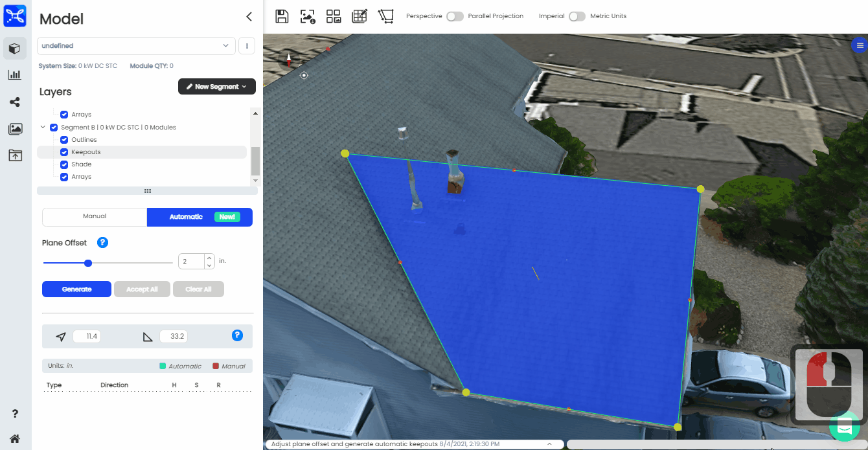This screenshot has height=450, width=868.
Task: Select the Shade row in Layers
Action: point(142,164)
